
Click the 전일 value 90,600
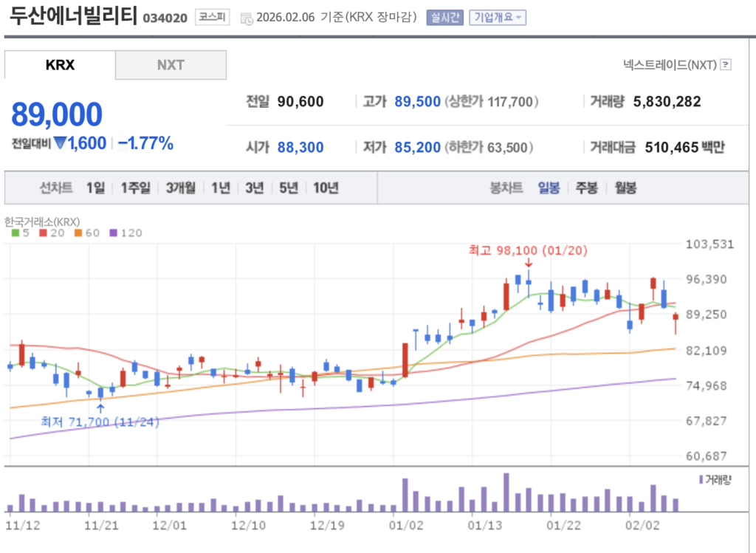300,102
